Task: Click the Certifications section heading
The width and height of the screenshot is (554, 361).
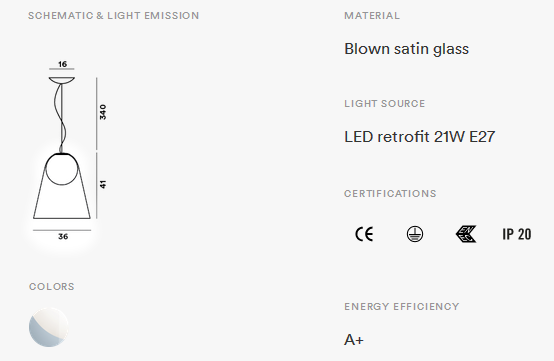Action: click(390, 194)
